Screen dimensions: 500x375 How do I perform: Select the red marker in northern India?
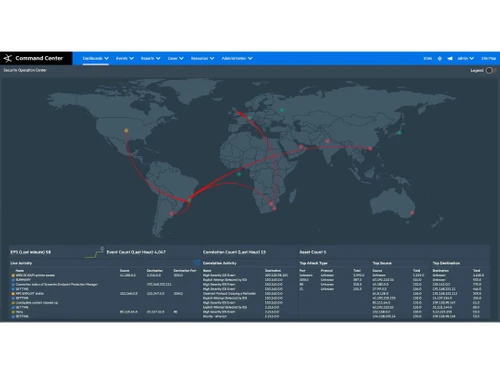[x=328, y=141]
